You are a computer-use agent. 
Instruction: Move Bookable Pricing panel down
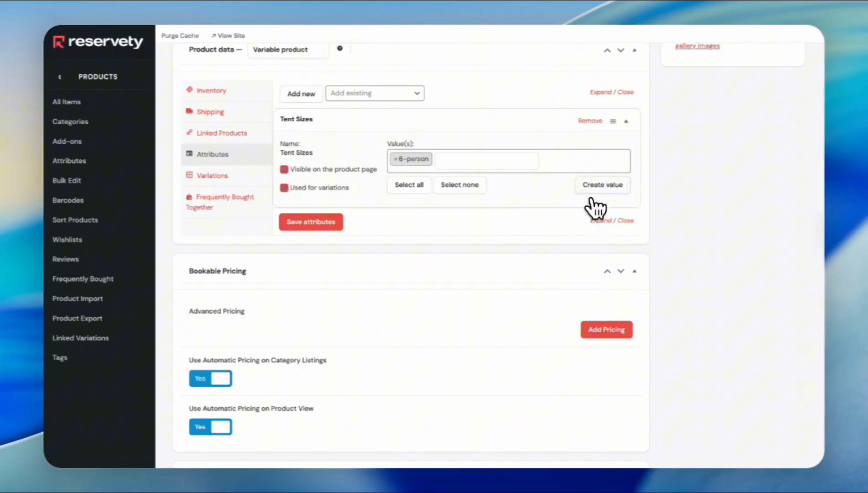(620, 271)
